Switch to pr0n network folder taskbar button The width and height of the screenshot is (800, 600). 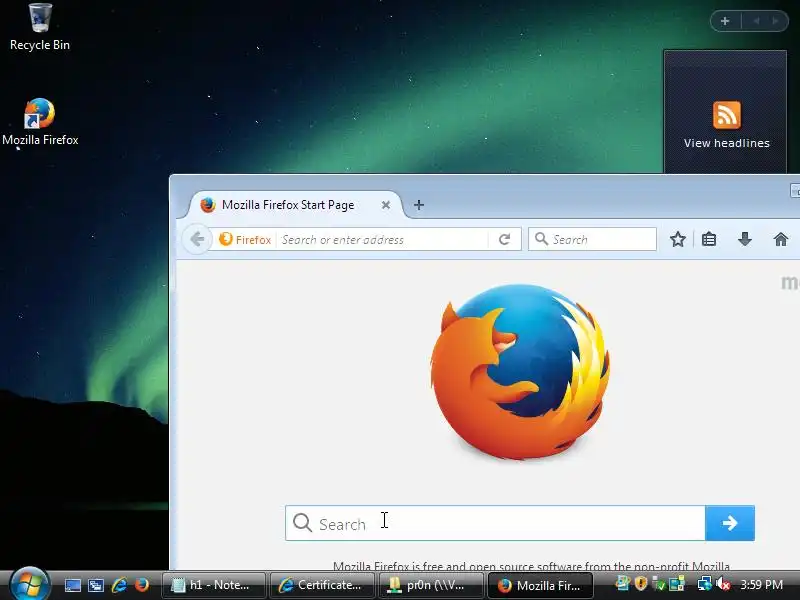point(431,585)
